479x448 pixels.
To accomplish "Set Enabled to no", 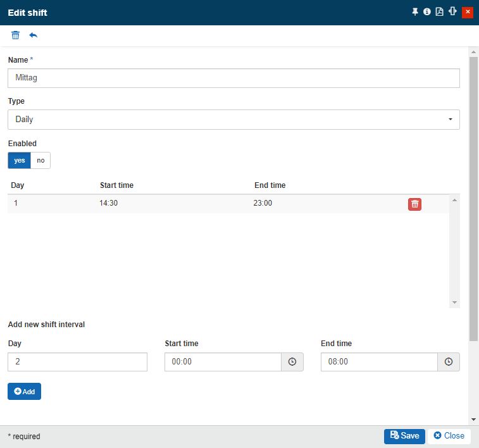I will (40, 161).
